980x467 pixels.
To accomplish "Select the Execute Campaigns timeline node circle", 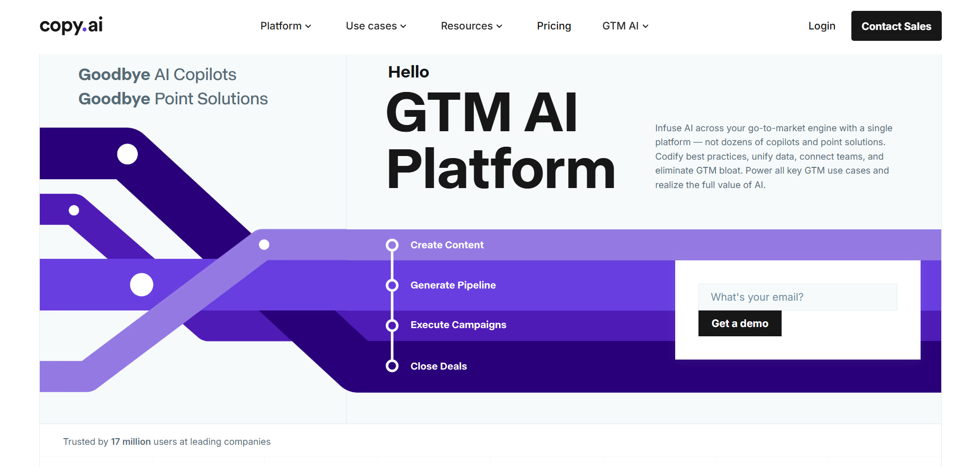I will tap(393, 325).
